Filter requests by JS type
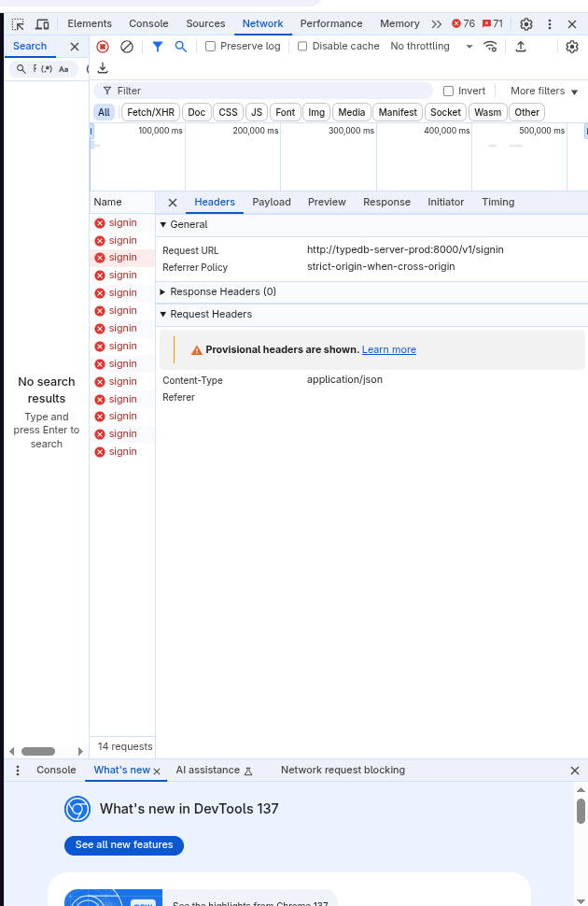The height and width of the screenshot is (906, 588). 257,112
